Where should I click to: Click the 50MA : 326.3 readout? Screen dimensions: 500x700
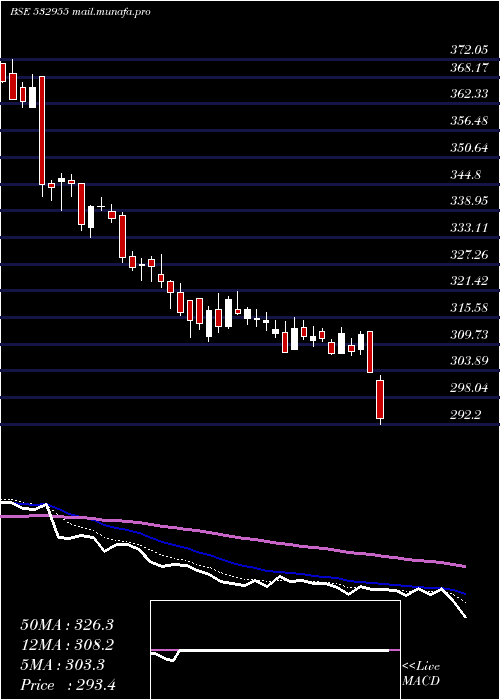click(x=67, y=625)
